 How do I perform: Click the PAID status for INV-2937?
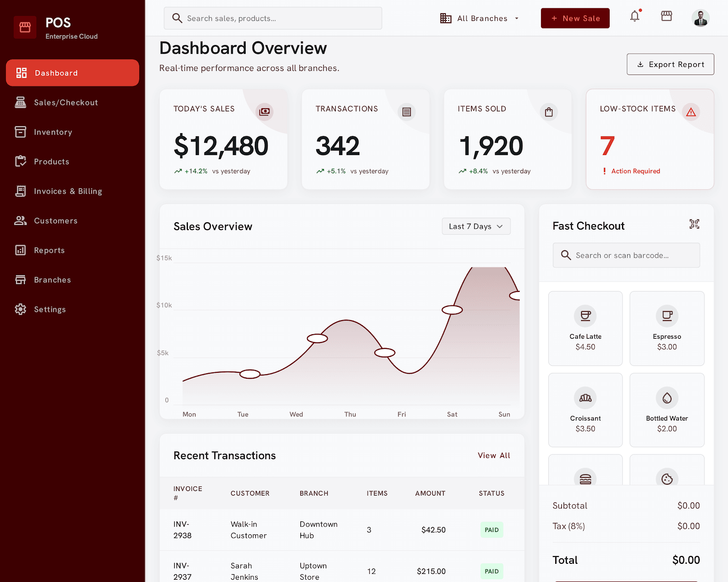pos(491,571)
